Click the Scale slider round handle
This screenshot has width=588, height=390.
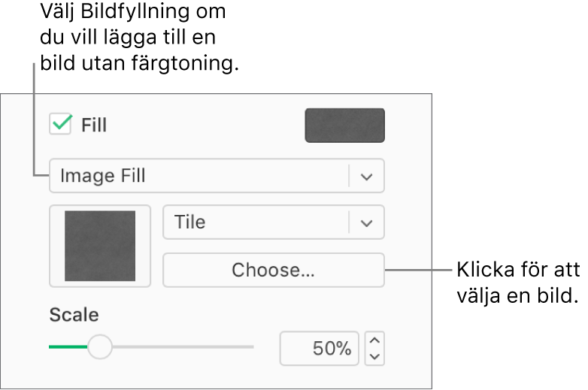pos(99,346)
